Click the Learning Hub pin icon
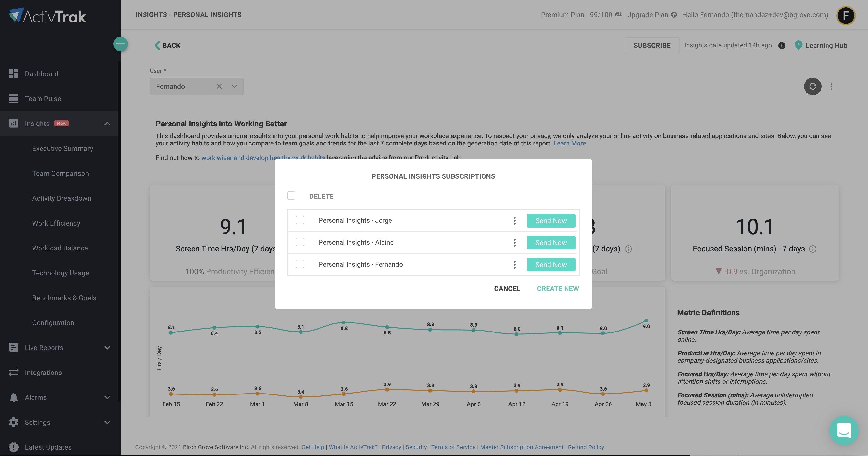The height and width of the screenshot is (456, 868). click(798, 45)
